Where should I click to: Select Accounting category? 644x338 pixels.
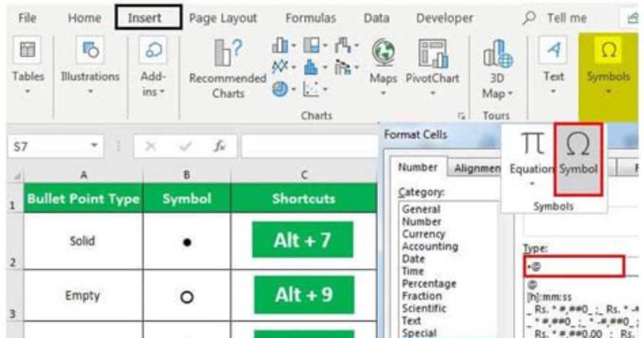pyautogui.click(x=430, y=247)
